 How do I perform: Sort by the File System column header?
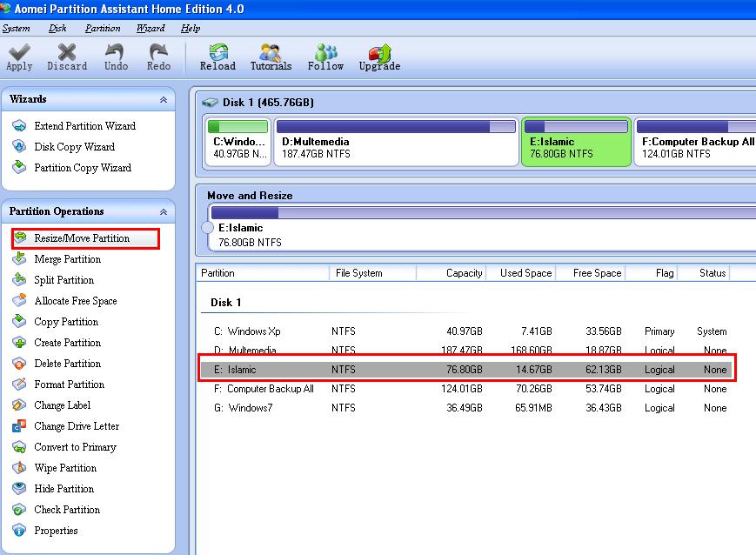pos(372,273)
